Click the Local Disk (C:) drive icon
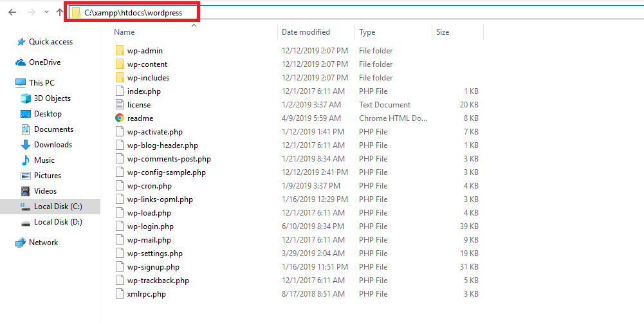This screenshot has width=644, height=323. coord(26,207)
